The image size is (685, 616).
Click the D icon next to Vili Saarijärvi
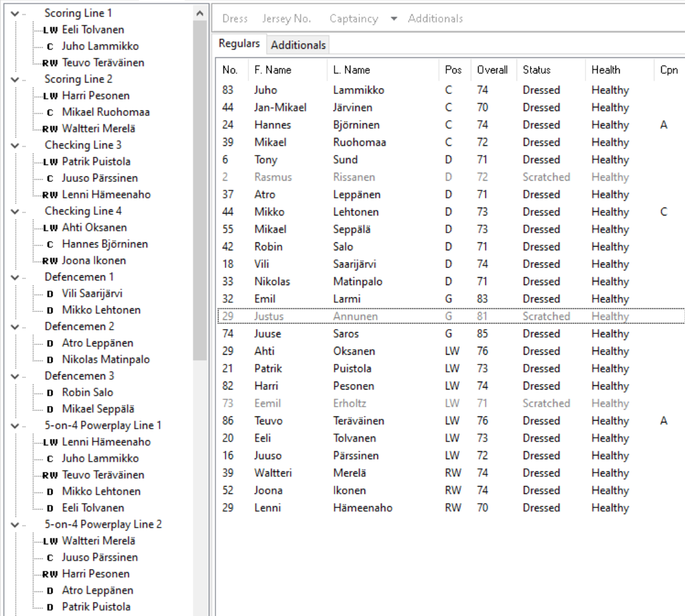(50, 294)
